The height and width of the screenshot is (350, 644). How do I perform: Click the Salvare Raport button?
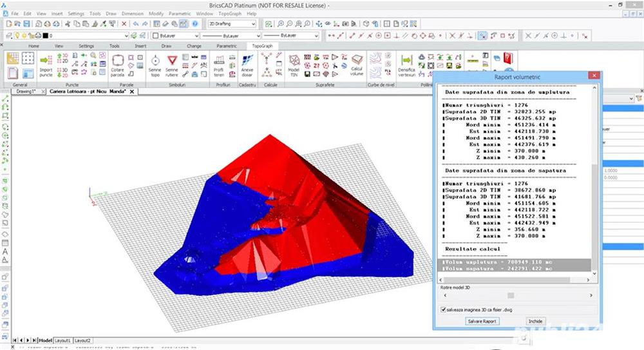(483, 320)
